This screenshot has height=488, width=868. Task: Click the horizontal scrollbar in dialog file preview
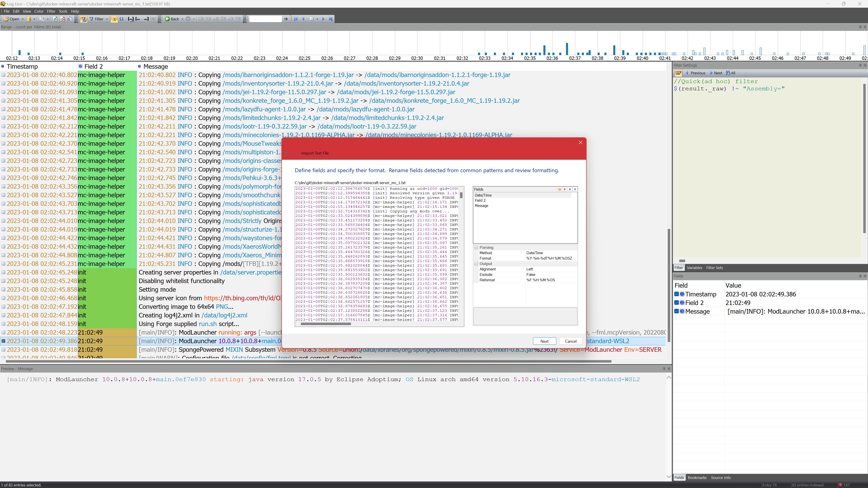[325, 324]
